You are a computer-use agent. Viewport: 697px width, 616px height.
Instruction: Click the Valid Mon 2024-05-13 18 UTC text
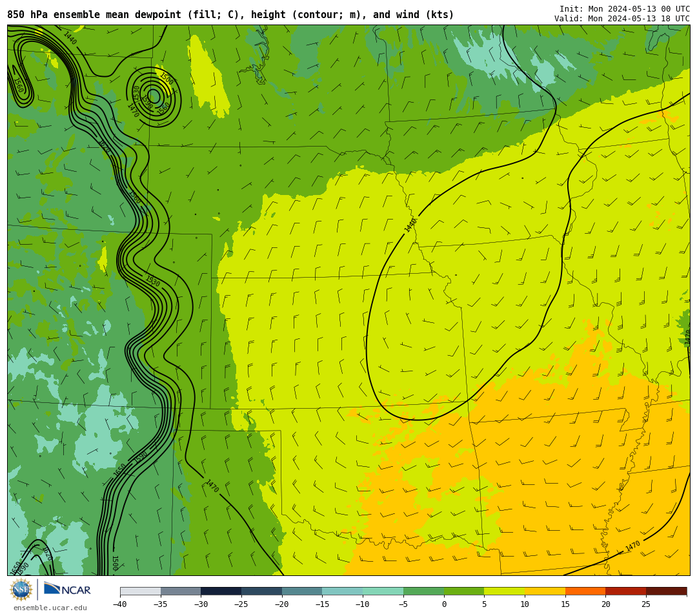pyautogui.click(x=622, y=19)
